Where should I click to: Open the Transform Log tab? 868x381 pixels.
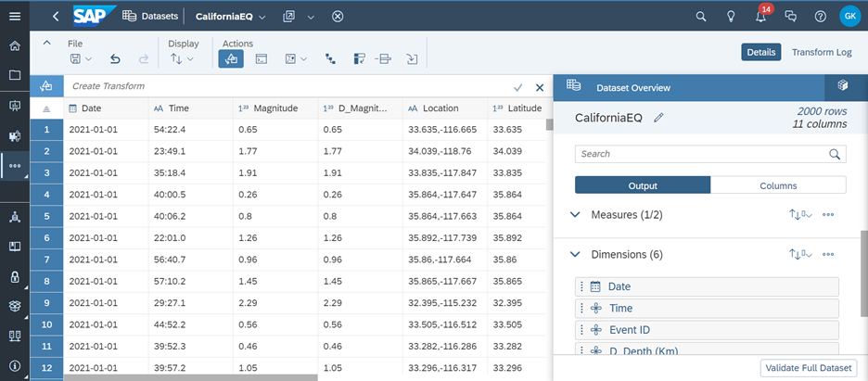click(821, 52)
